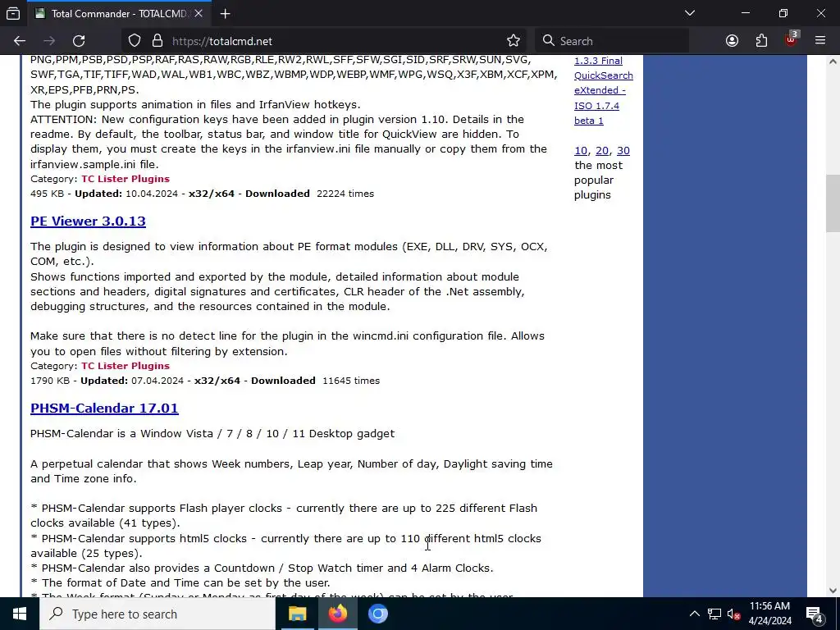Open File Explorer from the taskbar

point(297,614)
